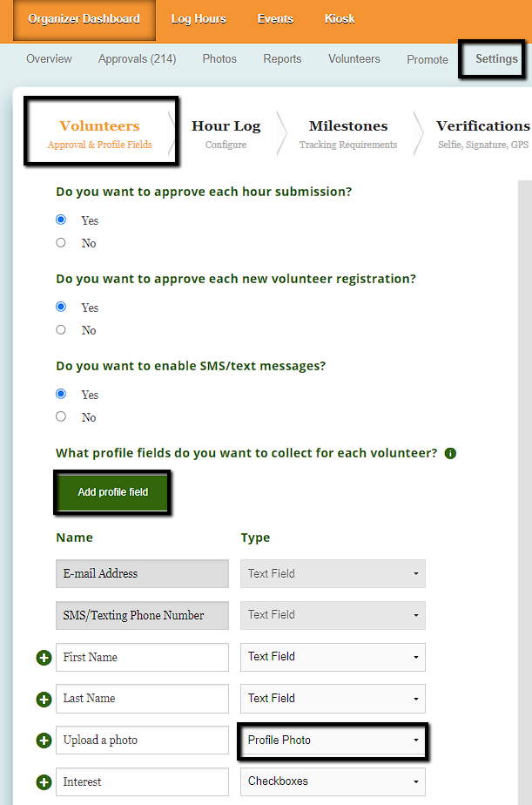Click the E-mail Address name field

pyautogui.click(x=142, y=573)
